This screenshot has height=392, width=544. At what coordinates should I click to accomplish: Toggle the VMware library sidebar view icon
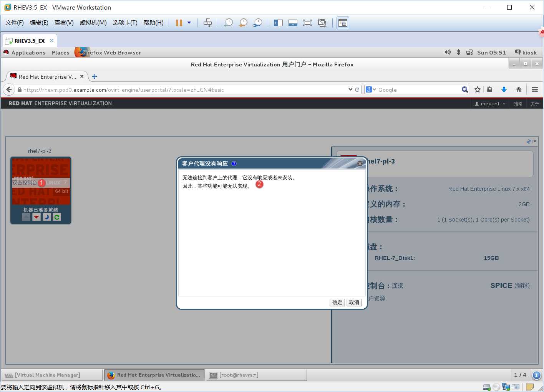click(x=278, y=23)
